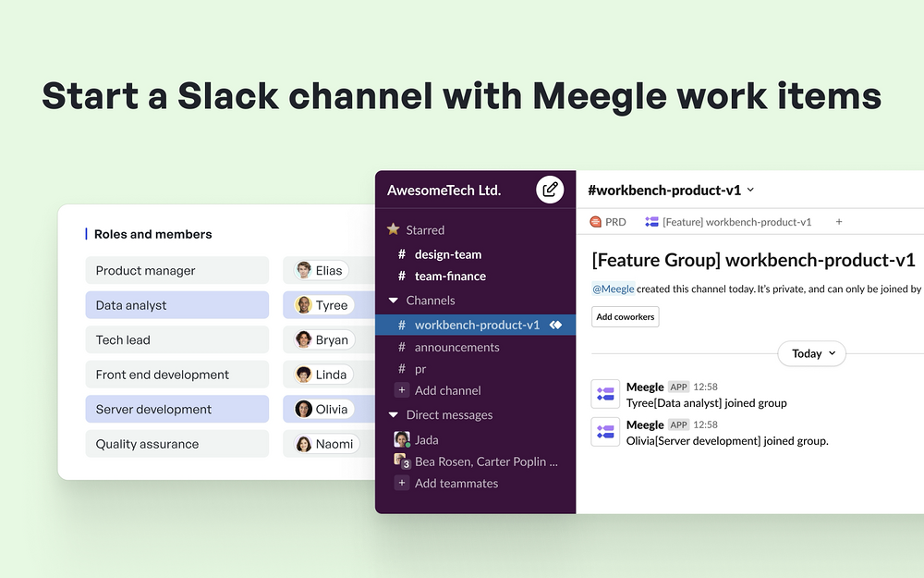Image resolution: width=924 pixels, height=578 pixels.
Task: Click the Add coworkers button
Action: point(626,316)
